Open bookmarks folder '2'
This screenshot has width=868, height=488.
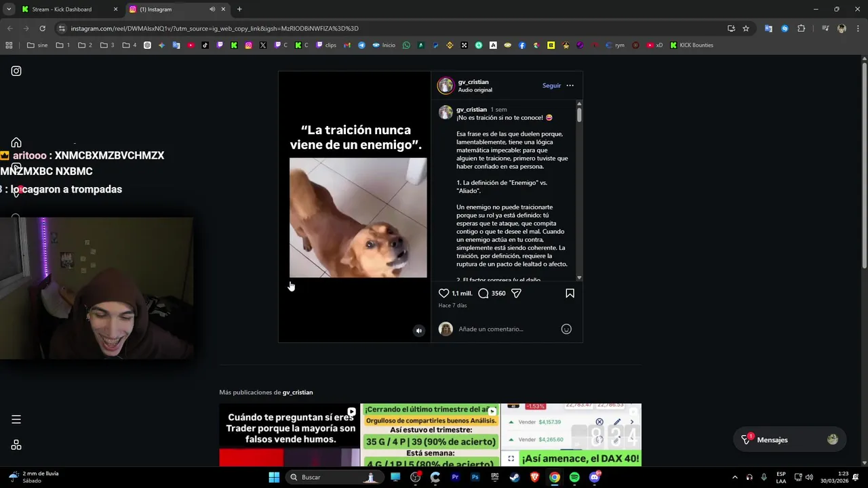[x=85, y=45]
